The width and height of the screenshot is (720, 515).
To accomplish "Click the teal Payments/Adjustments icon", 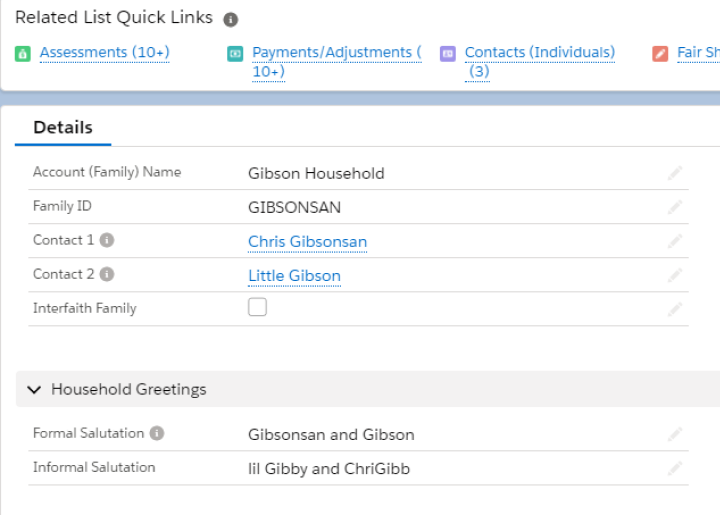I will coord(235,54).
